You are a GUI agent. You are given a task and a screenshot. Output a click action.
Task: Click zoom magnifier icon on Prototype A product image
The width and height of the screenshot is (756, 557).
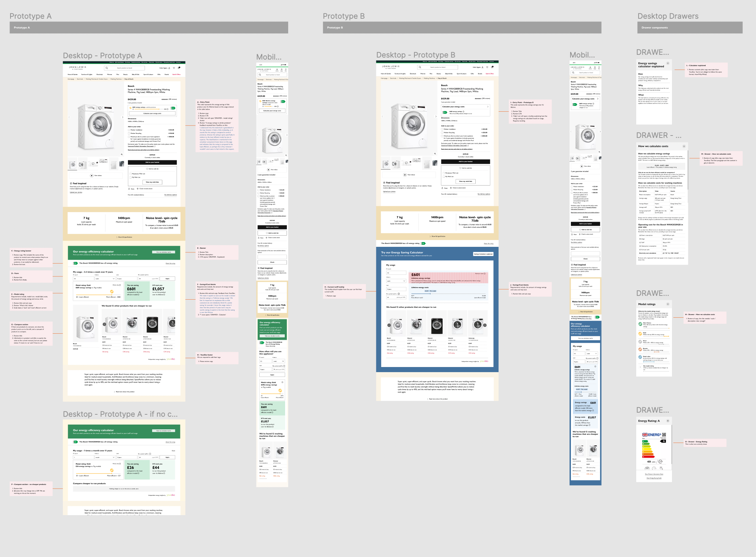[x=122, y=154]
